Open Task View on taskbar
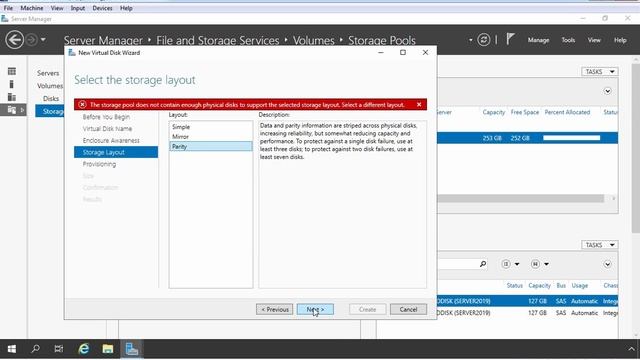This screenshot has height=360, width=640. 59,349
